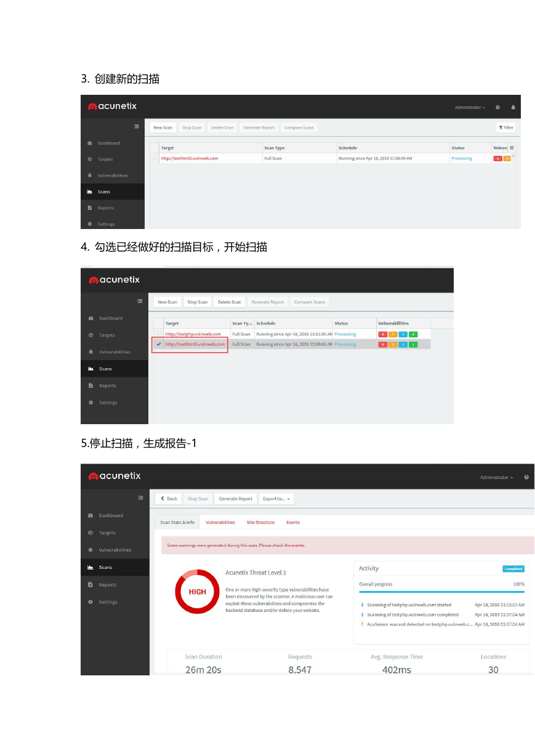Click Reports document icon in step 5 screenshot

coord(91,585)
